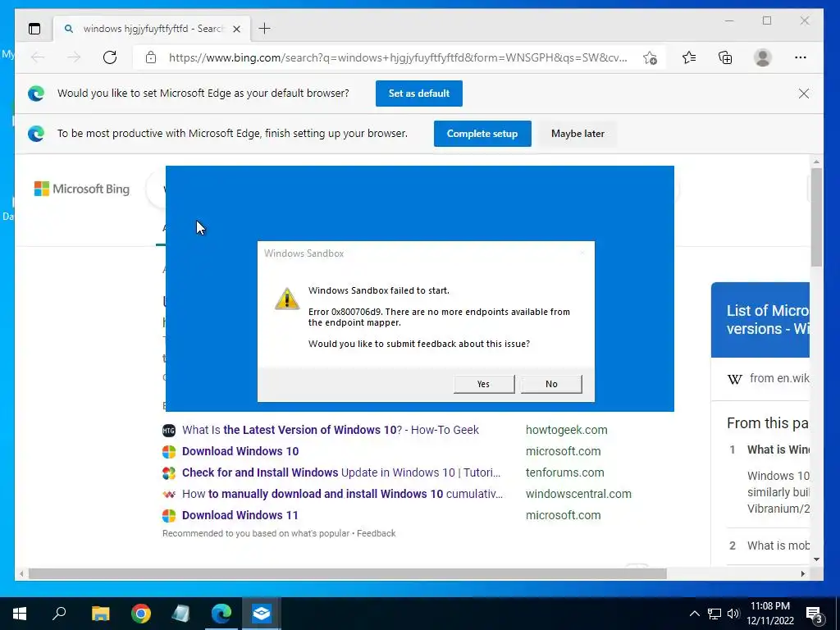Click the Feedback link under recommendations
The image size is (840, 630).
[x=376, y=533]
